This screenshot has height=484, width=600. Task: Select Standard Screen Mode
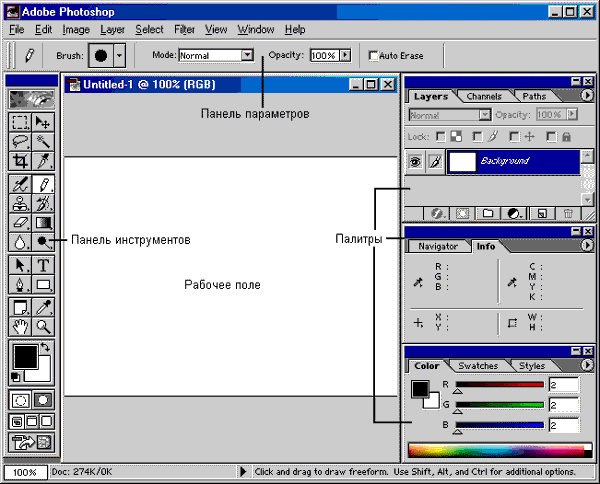pos(17,422)
